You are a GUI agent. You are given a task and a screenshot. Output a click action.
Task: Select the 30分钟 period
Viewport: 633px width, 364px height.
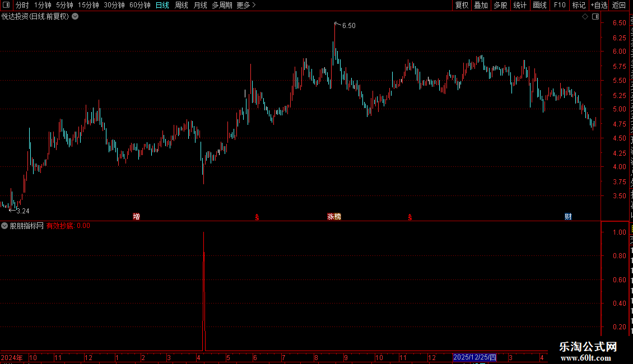114,5
